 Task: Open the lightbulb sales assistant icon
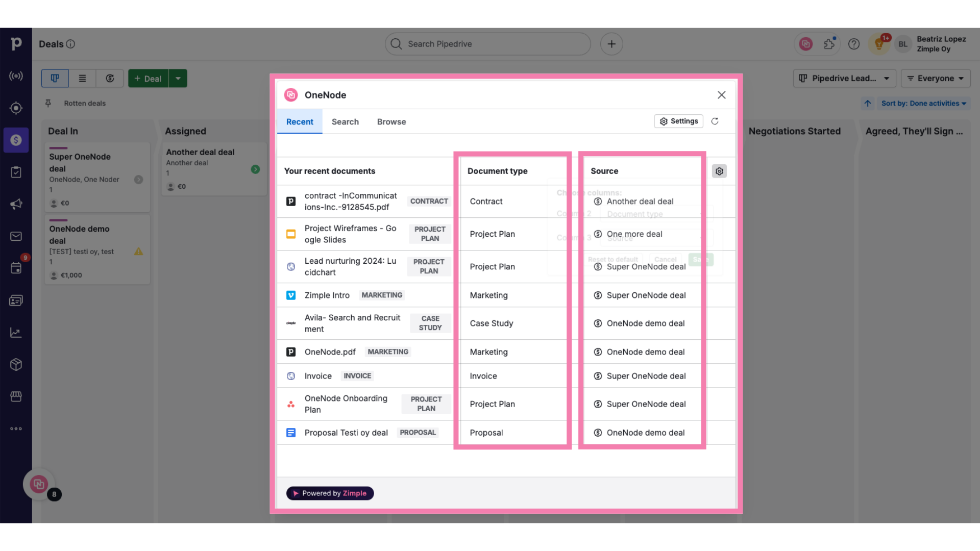click(x=879, y=44)
